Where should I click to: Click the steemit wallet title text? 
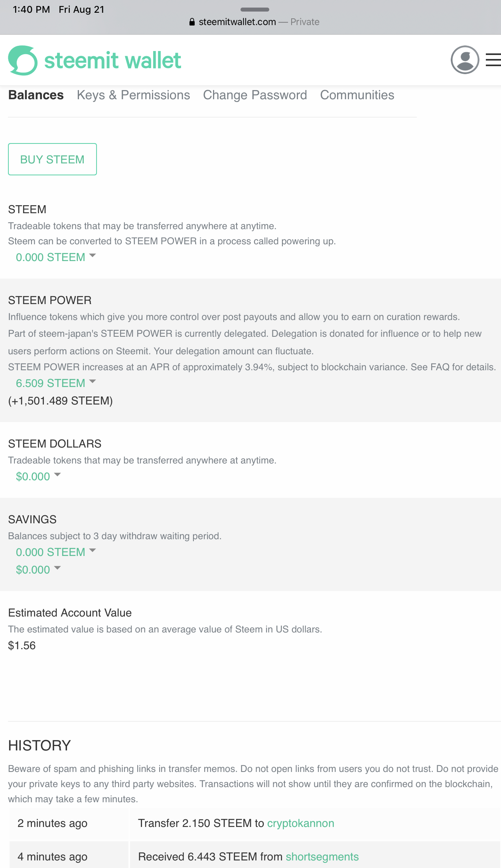(112, 61)
